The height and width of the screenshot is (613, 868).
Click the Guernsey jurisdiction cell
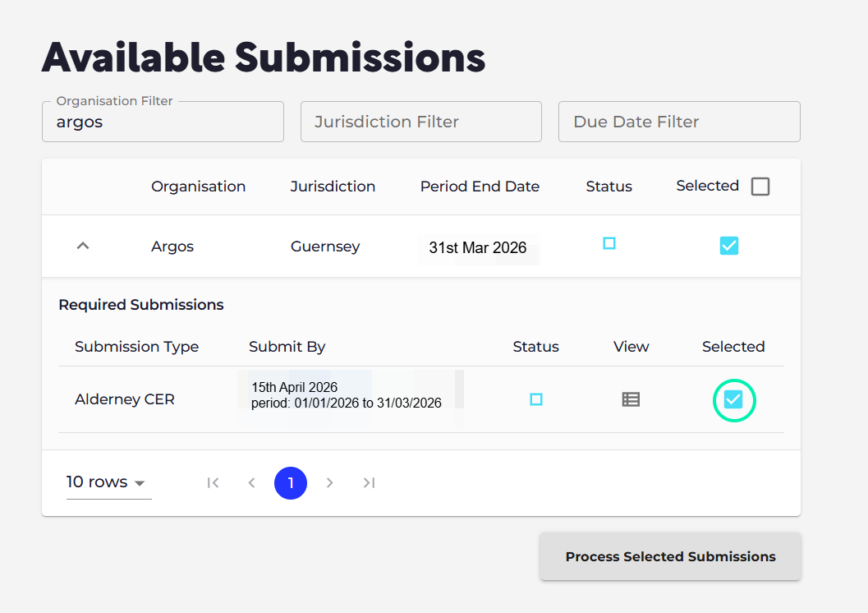click(325, 247)
